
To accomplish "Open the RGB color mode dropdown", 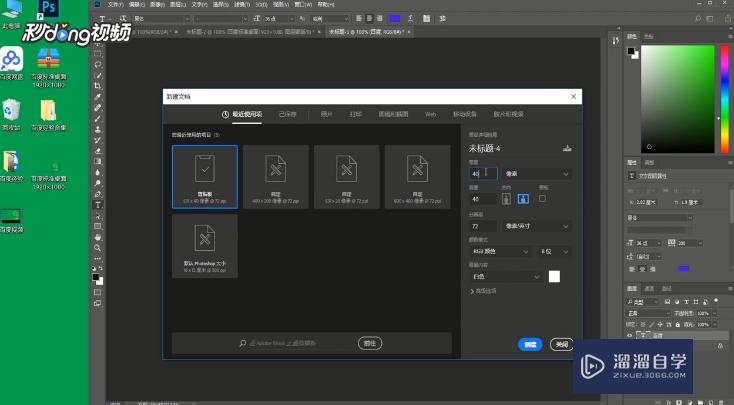I will [502, 252].
